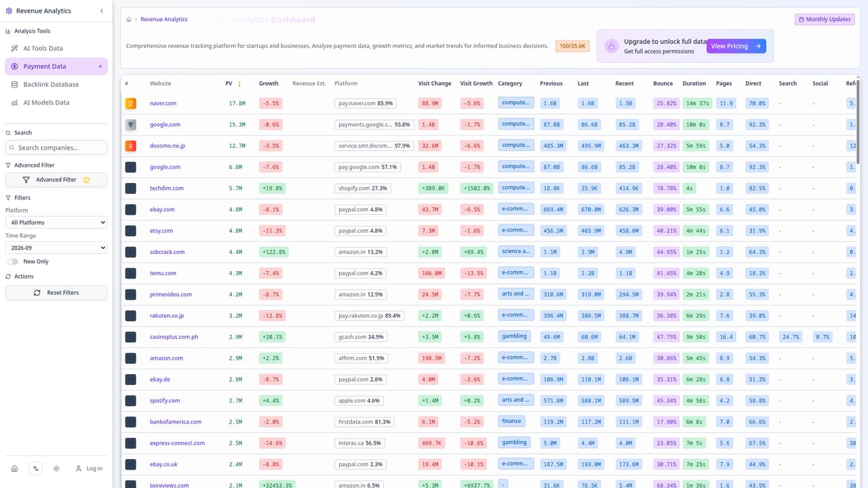Open AI Tools Data in the sidebar
This screenshot has width=868, height=488.
56,48
